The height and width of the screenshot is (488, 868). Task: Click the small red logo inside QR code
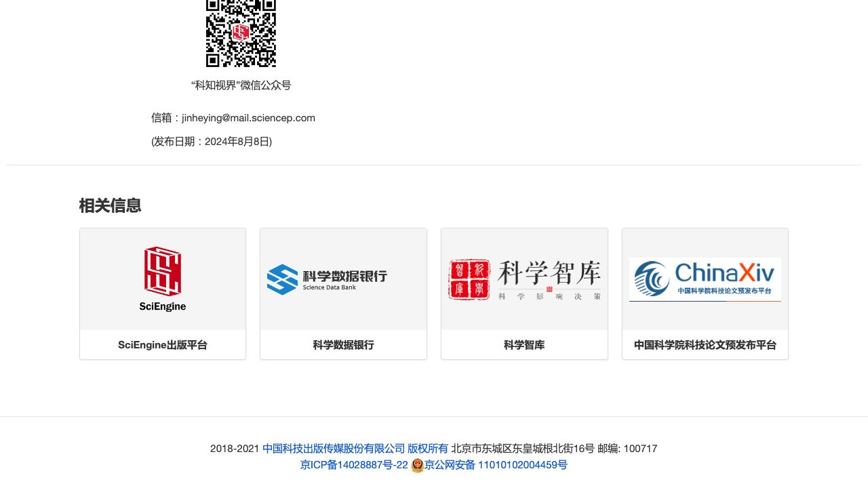[241, 32]
